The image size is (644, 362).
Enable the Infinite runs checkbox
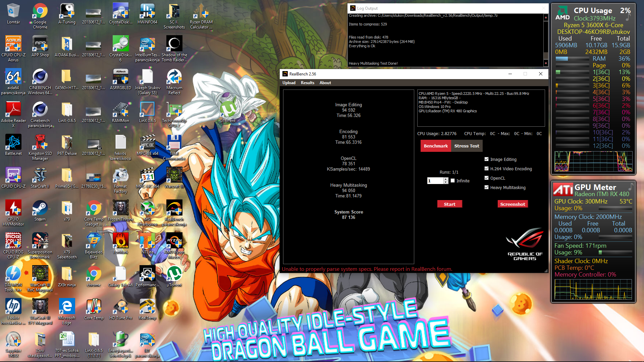pyautogui.click(x=453, y=181)
